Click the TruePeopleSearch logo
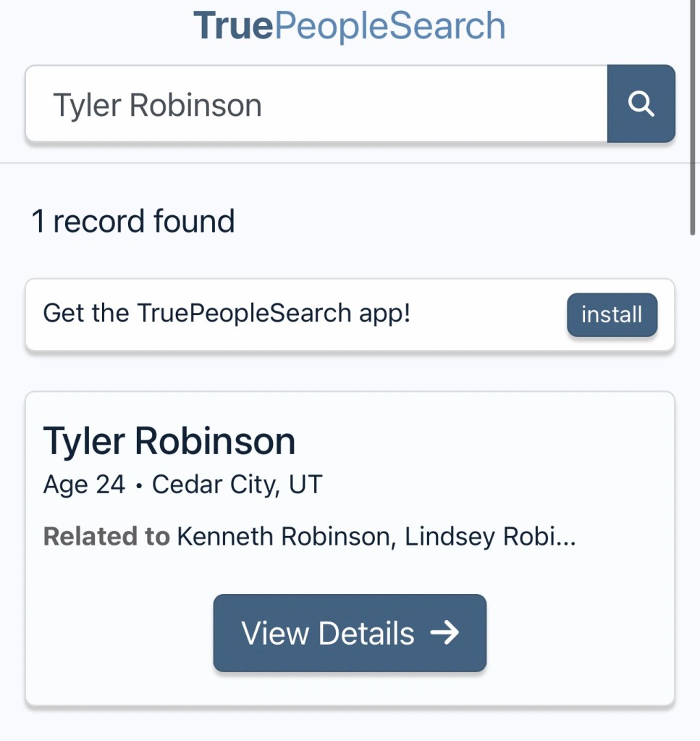This screenshot has width=700, height=741. [349, 26]
